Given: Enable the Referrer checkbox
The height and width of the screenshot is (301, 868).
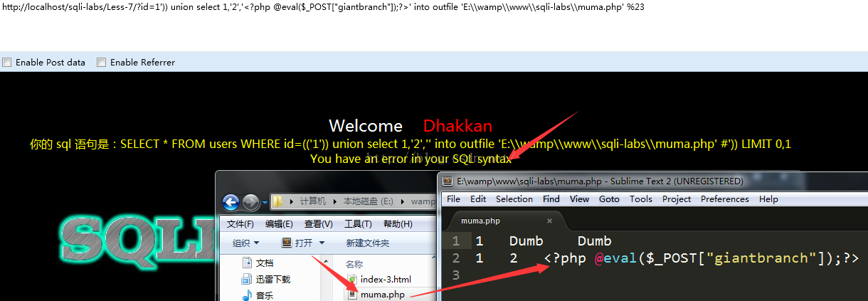Looking at the screenshot, I should (102, 63).
